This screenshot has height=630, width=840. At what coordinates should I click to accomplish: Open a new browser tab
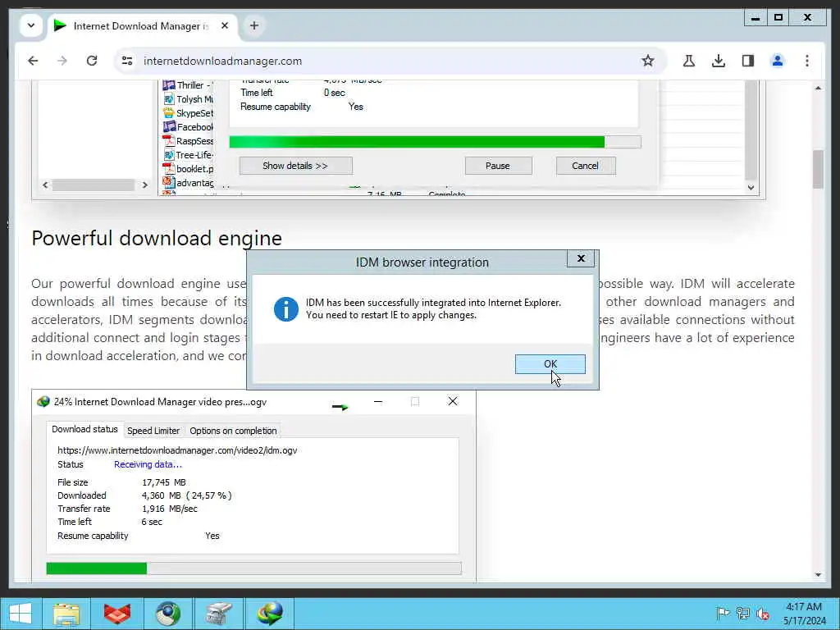coord(254,25)
